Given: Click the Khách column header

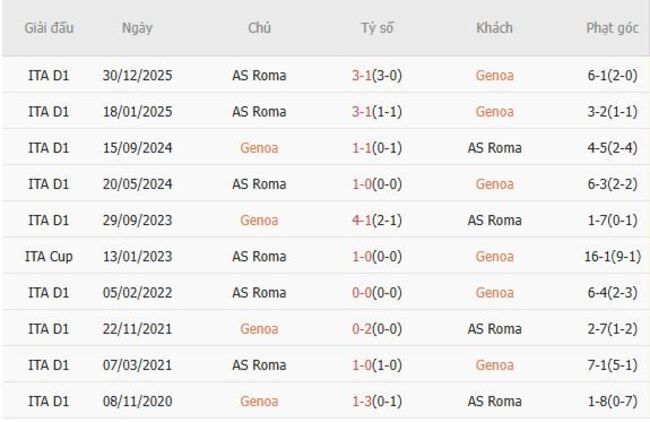Looking at the screenshot, I should [x=494, y=28].
